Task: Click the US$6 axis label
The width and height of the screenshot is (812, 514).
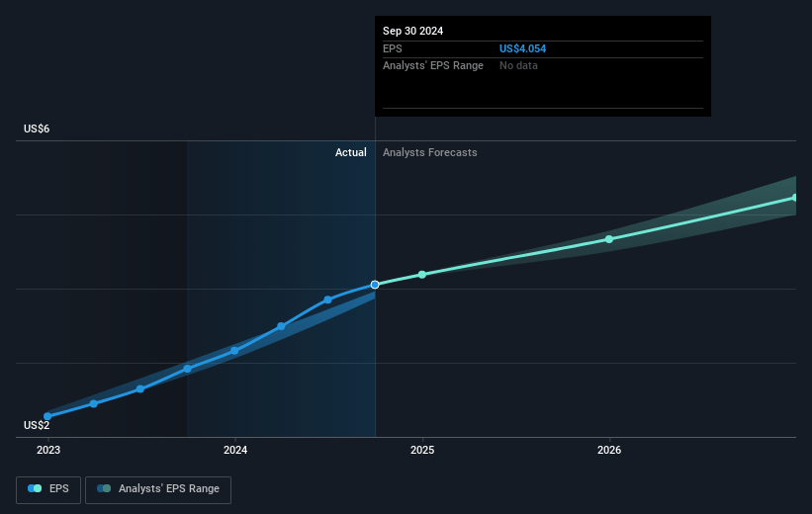Action: point(37,128)
